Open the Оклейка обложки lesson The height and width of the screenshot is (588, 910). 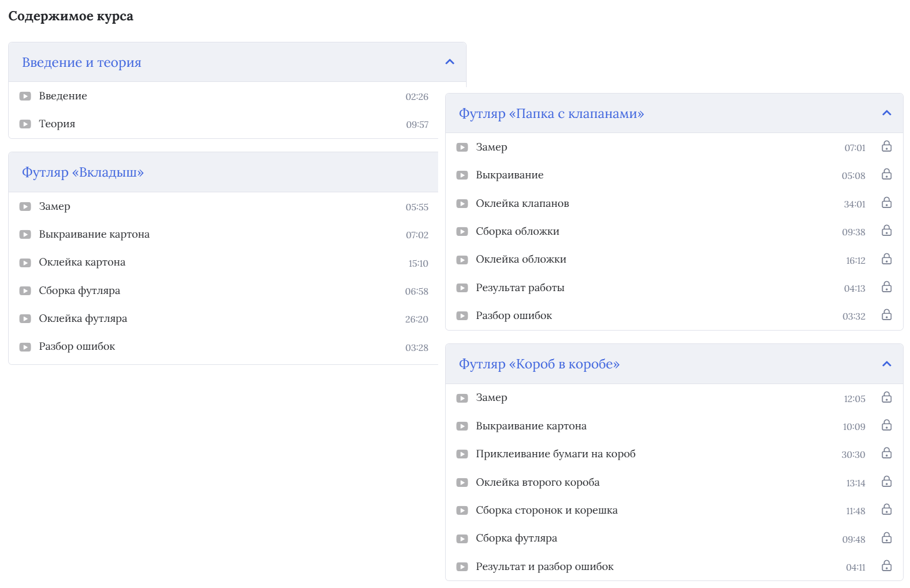click(x=521, y=260)
